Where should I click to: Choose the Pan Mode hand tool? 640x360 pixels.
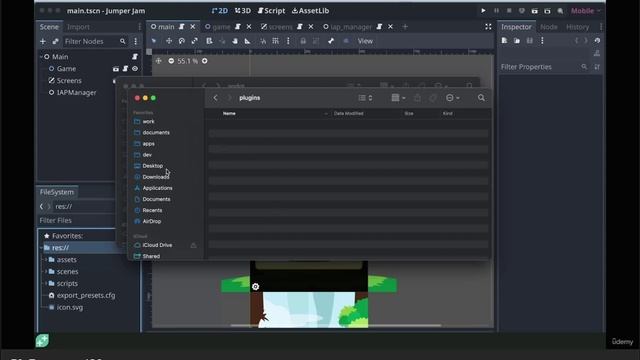click(x=235, y=41)
